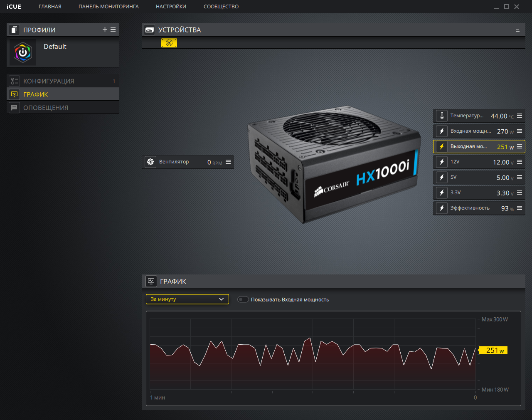Viewport: 532px width, 420px height.
Task: Open the Выходная мощность sensor menu
Action: click(x=520, y=146)
